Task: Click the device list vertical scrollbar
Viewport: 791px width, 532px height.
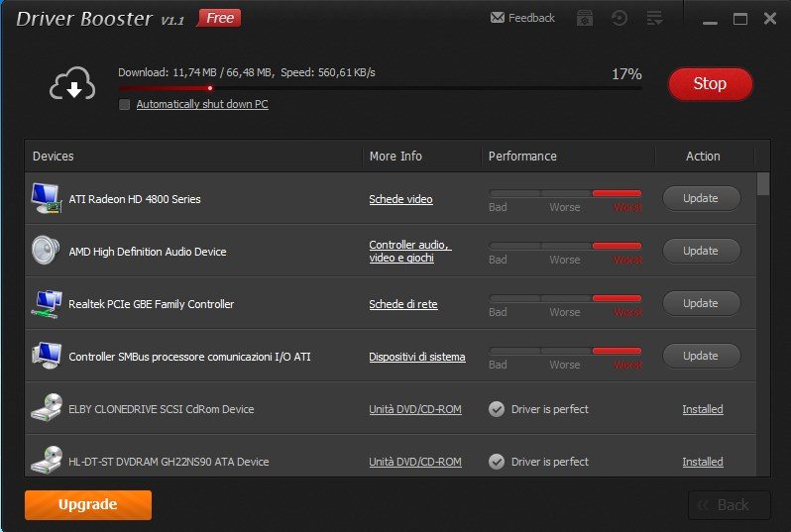Action: [x=762, y=317]
